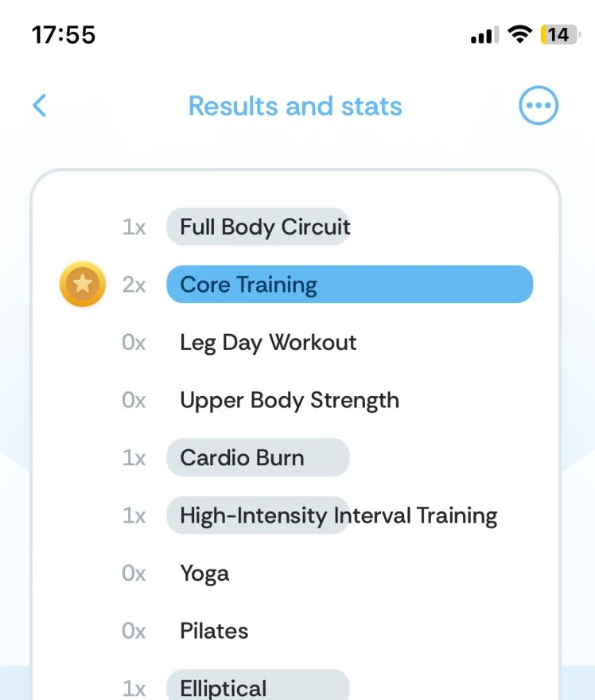Tap the Pilates workout row
Viewport: 595px width, 700px height.
pyautogui.click(x=213, y=631)
